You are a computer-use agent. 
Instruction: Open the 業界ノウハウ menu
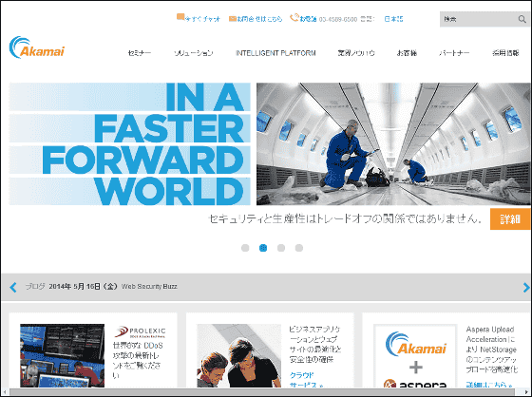pos(356,53)
